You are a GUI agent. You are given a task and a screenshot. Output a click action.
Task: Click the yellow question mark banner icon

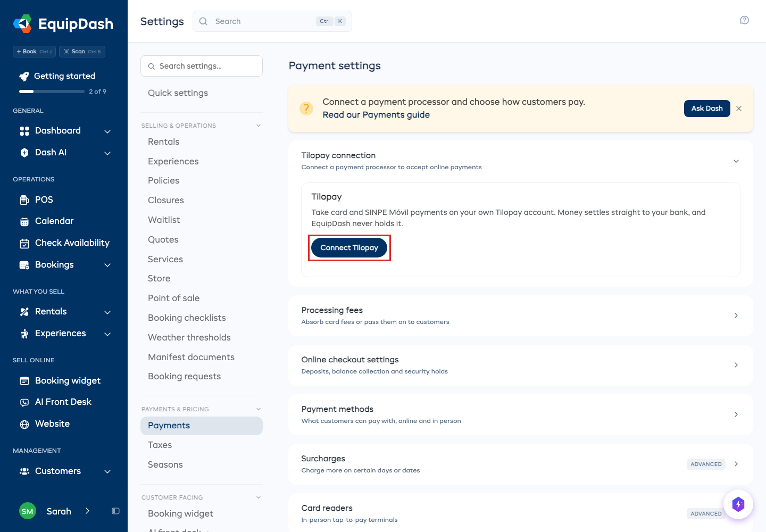click(306, 109)
